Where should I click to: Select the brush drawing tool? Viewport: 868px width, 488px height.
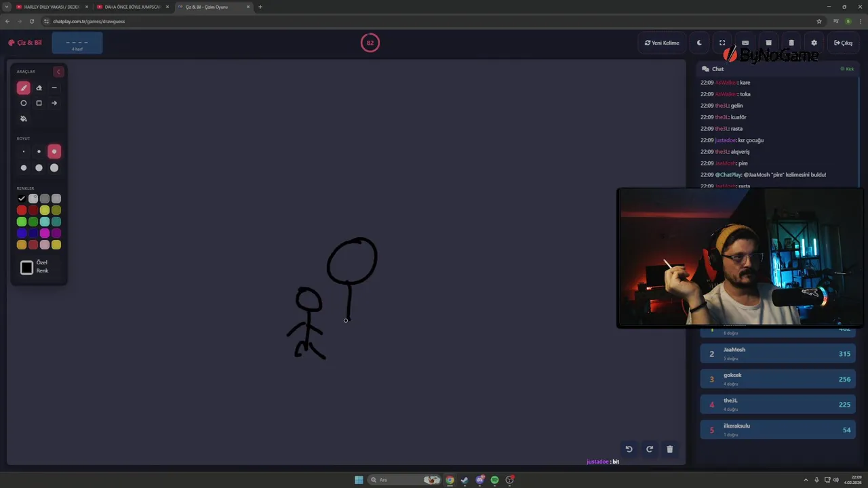[24, 87]
